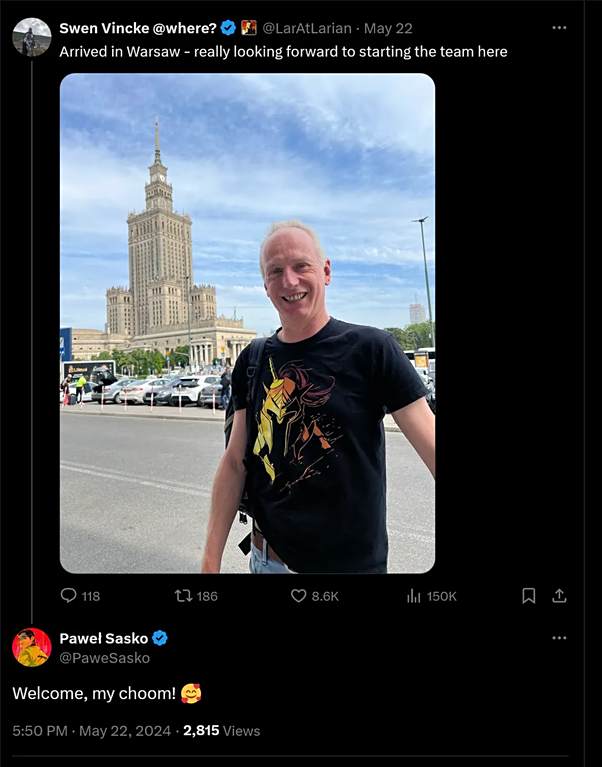The image size is (602, 767).
Task: Click the verified badge beside Pawel Sasko
Action: coord(160,638)
